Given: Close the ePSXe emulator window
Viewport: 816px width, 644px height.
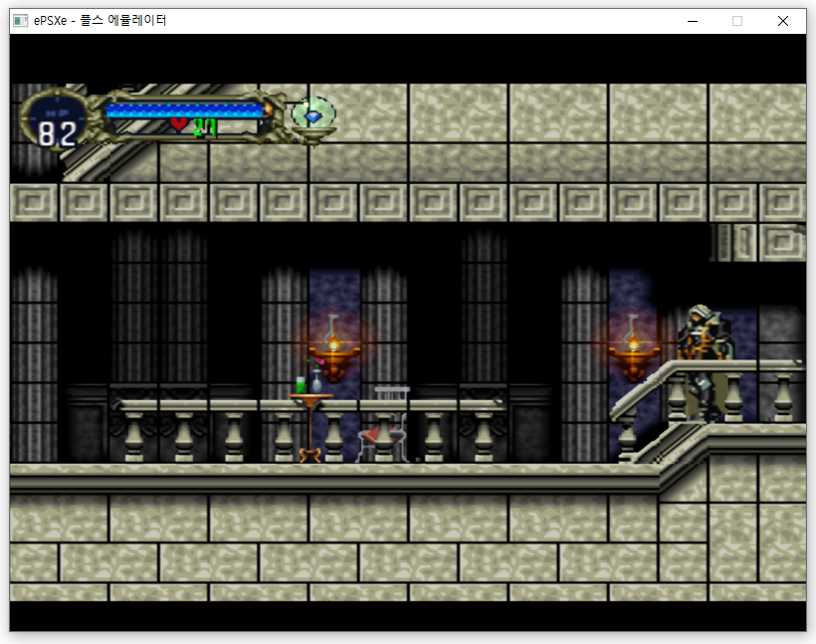Looking at the screenshot, I should tap(783, 21).
